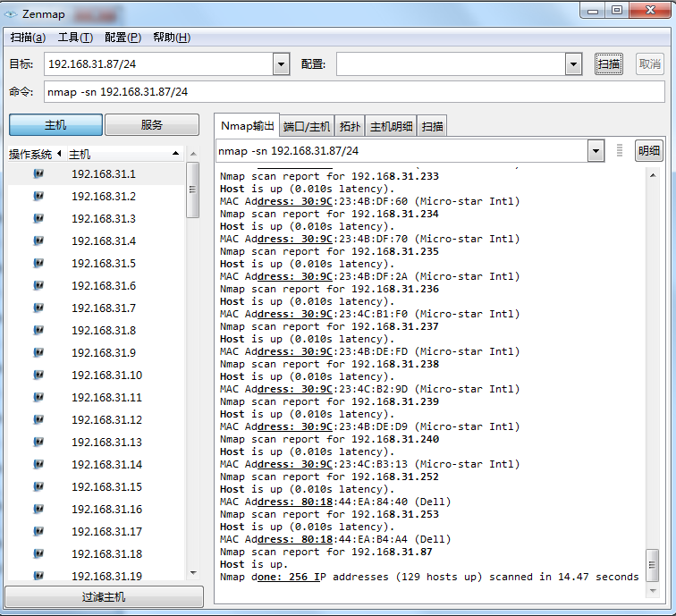Screen dimensions: 676x616
Task: Click the host list scroll down arrow
Action: (x=193, y=573)
